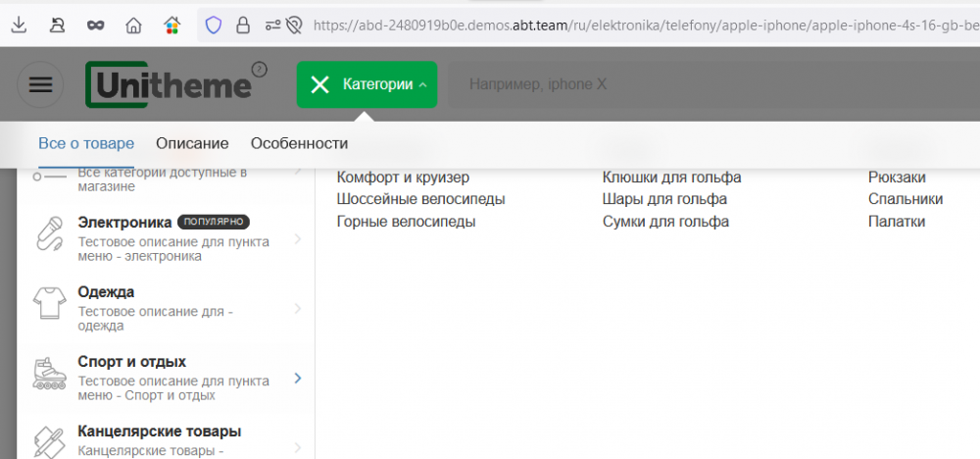Click the browser home icon

tap(134, 25)
